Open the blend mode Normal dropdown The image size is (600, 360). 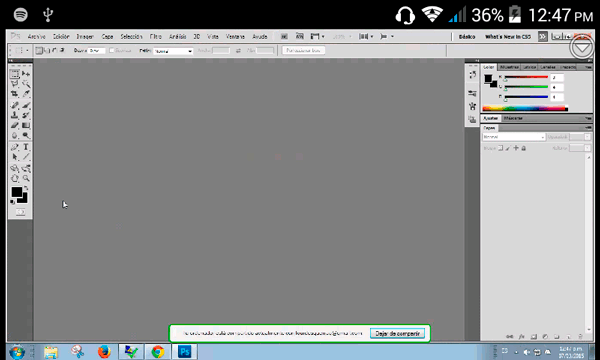(514, 137)
